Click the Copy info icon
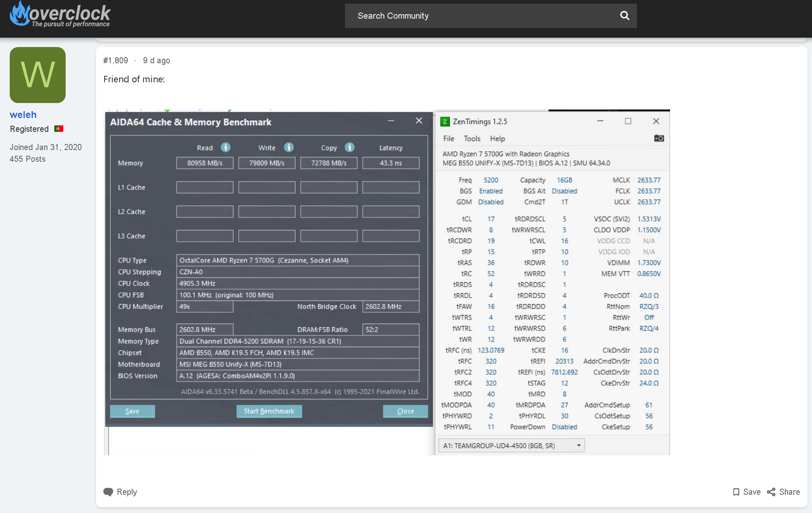 click(x=349, y=147)
